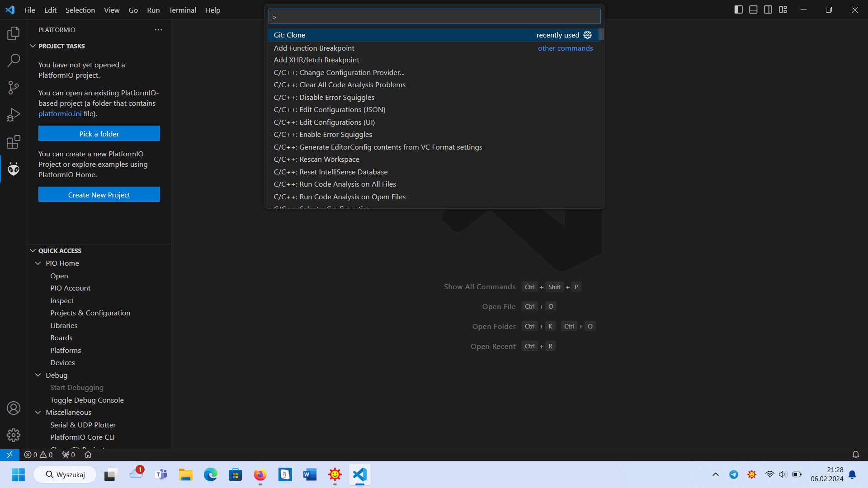The height and width of the screenshot is (488, 868).
Task: Select C/C++: Reset IntelliSense Database command
Action: (433, 172)
